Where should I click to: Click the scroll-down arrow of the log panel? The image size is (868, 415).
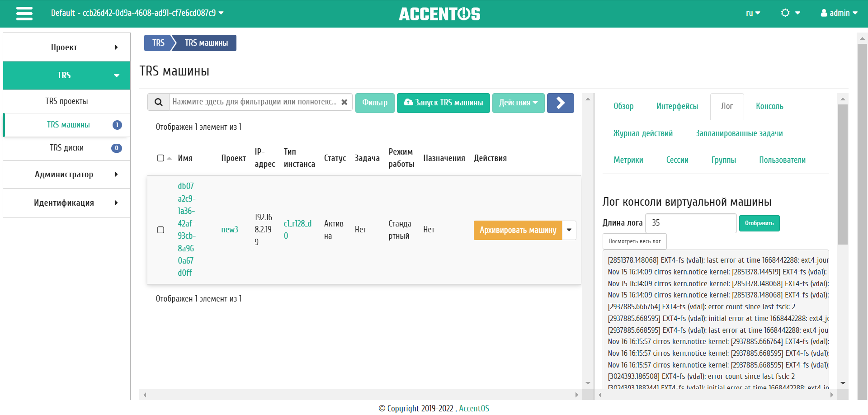pyautogui.click(x=843, y=383)
